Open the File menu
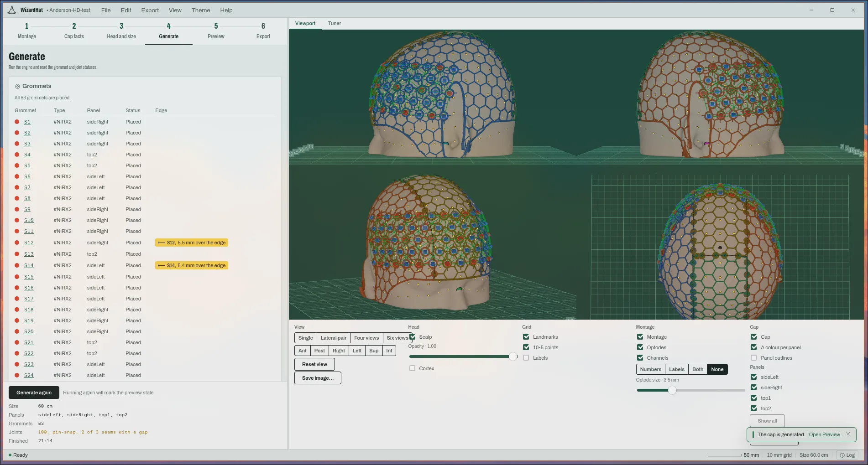Screen dimensions: 868x465 click(106, 10)
